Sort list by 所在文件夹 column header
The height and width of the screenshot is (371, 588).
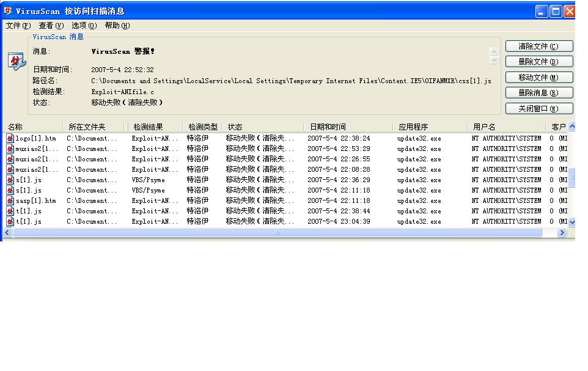(x=94, y=127)
